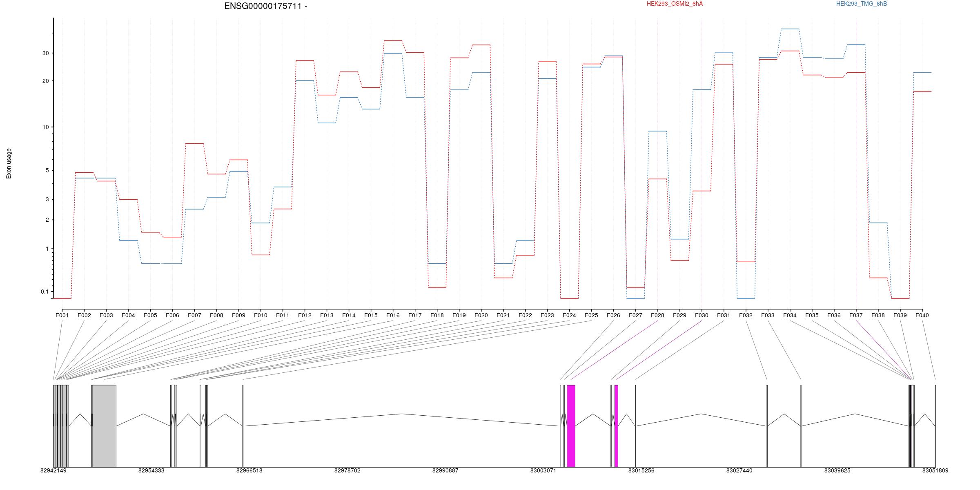
Task: Click exon label E032
Action: [x=746, y=315]
